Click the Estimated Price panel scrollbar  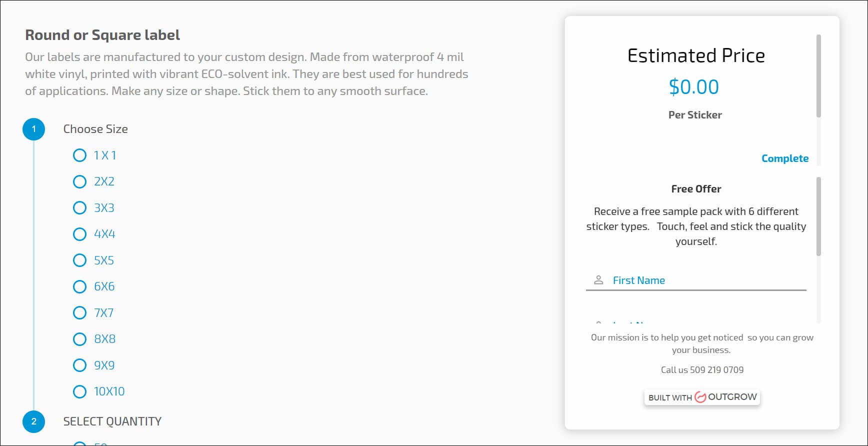click(x=818, y=76)
